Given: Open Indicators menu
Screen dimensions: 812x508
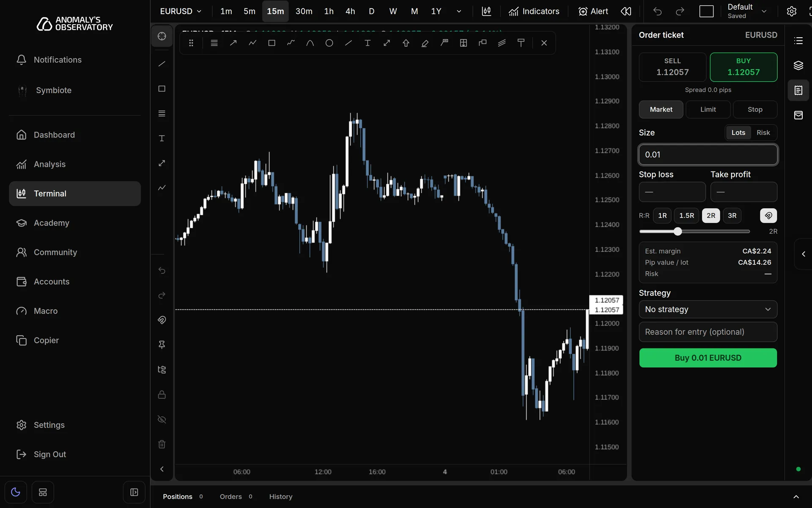Looking at the screenshot, I should 534,11.
